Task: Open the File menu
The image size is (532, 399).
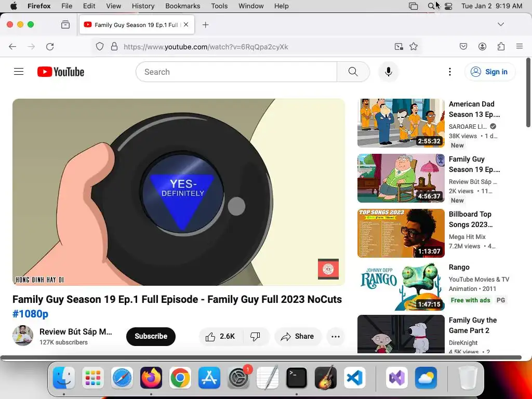Action: pyautogui.click(x=67, y=6)
